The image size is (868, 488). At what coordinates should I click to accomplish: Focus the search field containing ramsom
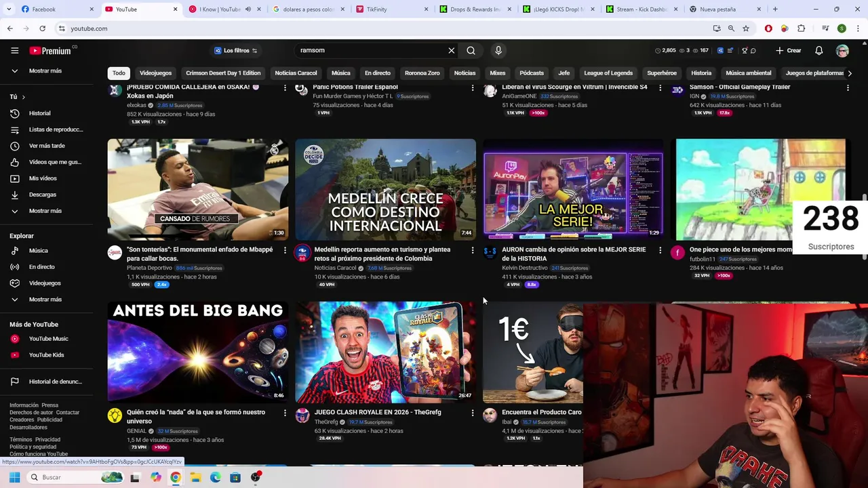click(x=372, y=50)
